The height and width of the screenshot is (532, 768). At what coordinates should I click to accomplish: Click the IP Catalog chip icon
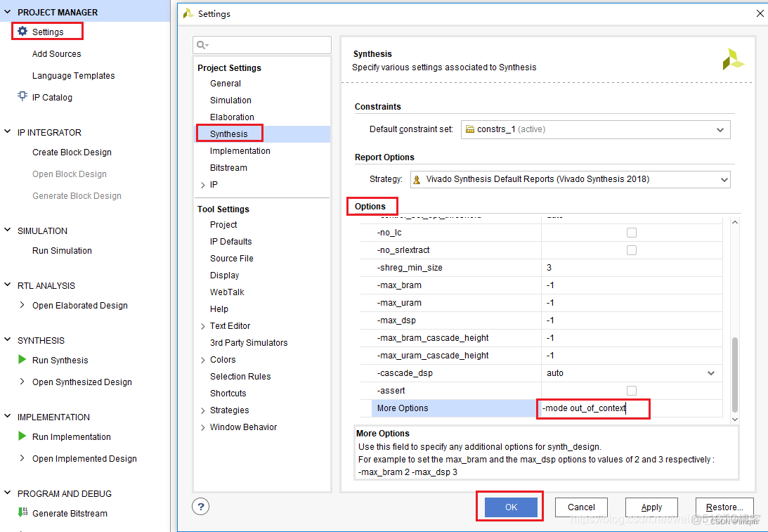[x=22, y=96]
